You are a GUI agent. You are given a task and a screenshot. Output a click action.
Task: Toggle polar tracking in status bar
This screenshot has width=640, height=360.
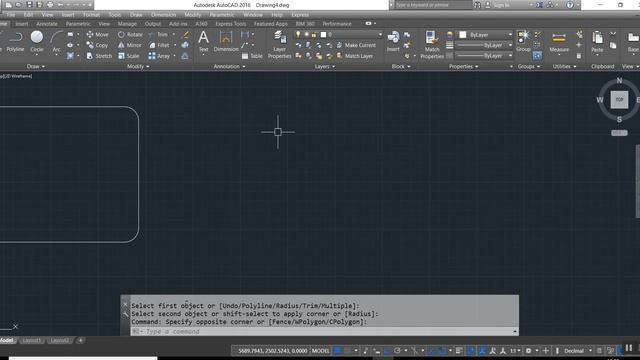397,351
